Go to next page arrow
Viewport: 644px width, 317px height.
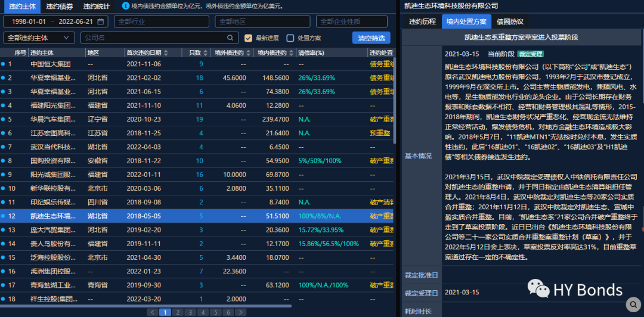[241, 312]
